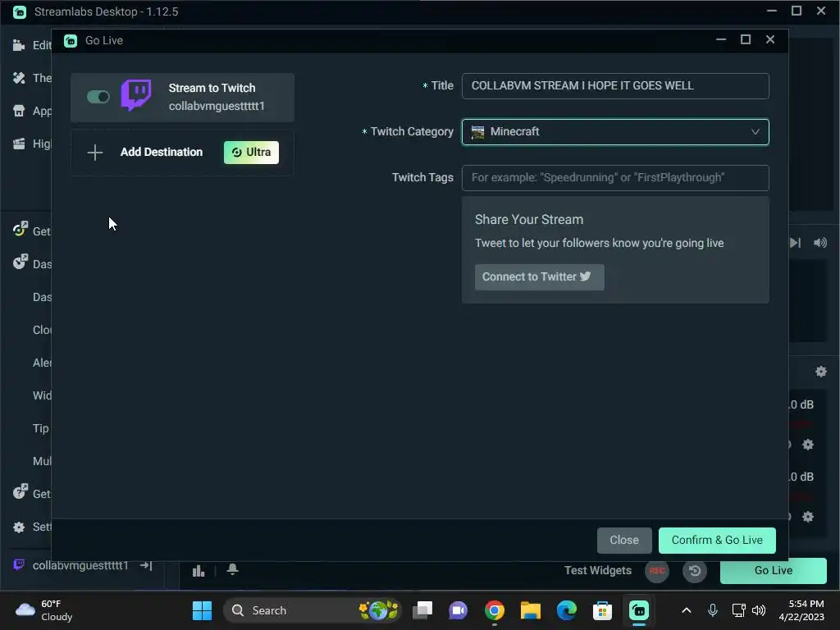This screenshot has height=630, width=840.
Task: Click the Streamlabs taskbar icon
Action: click(638, 610)
